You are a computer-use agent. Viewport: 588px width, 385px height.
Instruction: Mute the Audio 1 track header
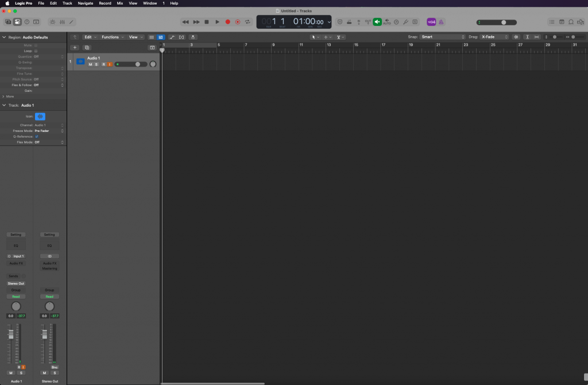90,64
